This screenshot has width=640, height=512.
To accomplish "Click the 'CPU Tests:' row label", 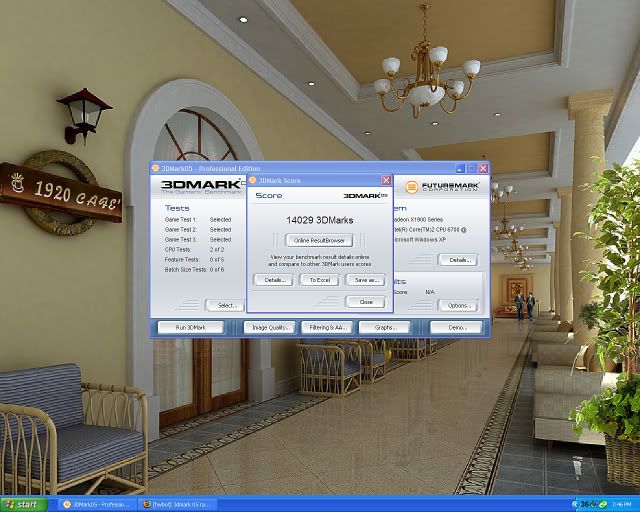I will tap(178, 249).
